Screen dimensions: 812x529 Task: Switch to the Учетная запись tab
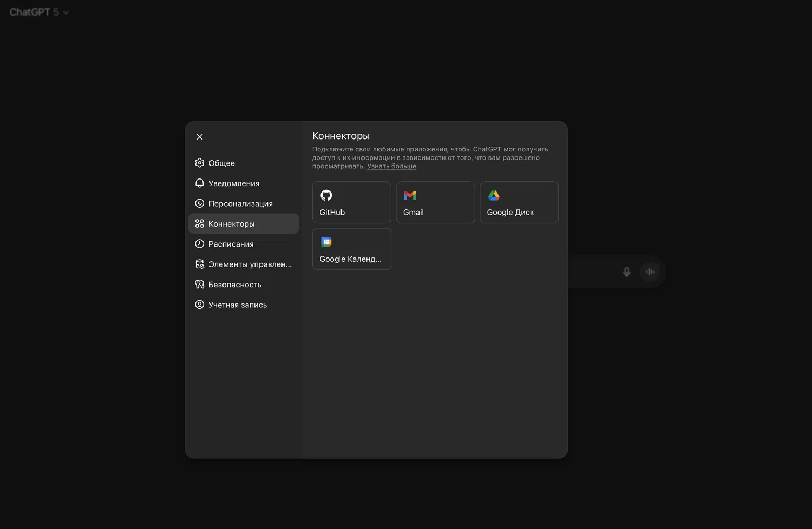coord(244,305)
